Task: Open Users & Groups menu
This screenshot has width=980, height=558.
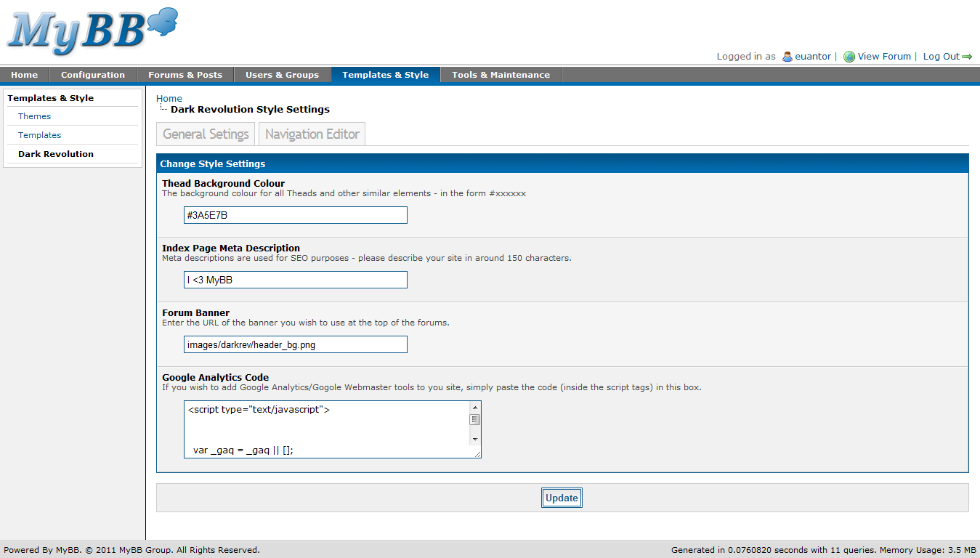Action: pyautogui.click(x=282, y=75)
